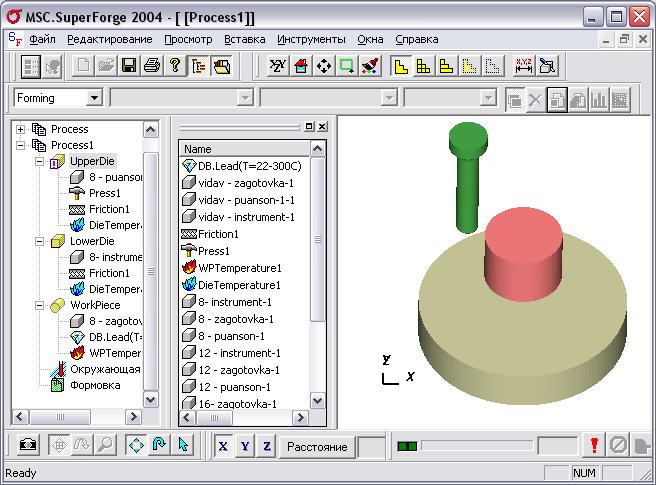Open the Инструменты menu
This screenshot has height=485, width=656.
[x=311, y=39]
